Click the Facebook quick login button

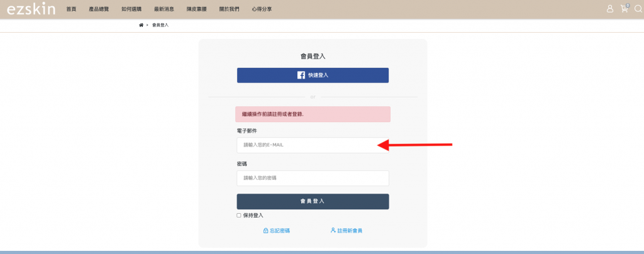[x=313, y=75]
